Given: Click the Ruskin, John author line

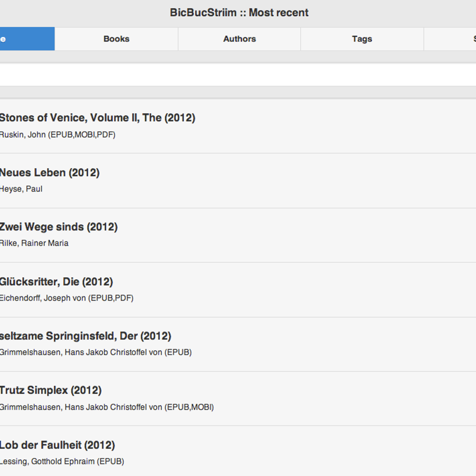Looking at the screenshot, I should (58, 135).
